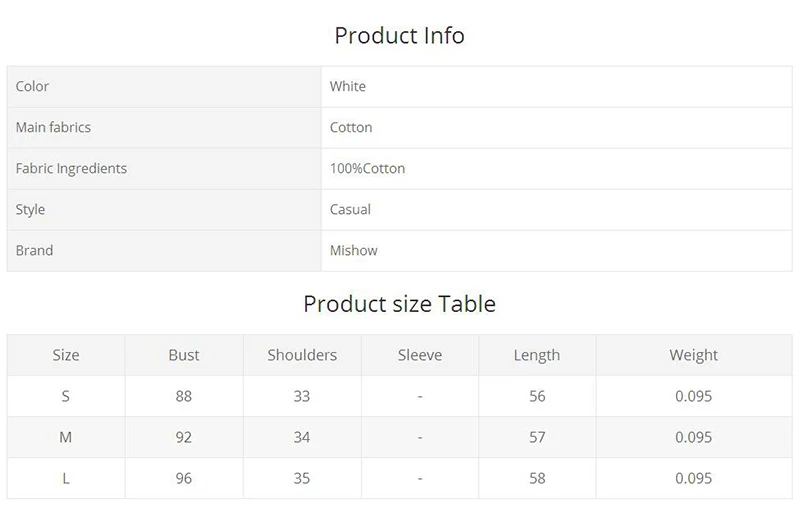Select the Fabric Ingredients label

tap(71, 169)
